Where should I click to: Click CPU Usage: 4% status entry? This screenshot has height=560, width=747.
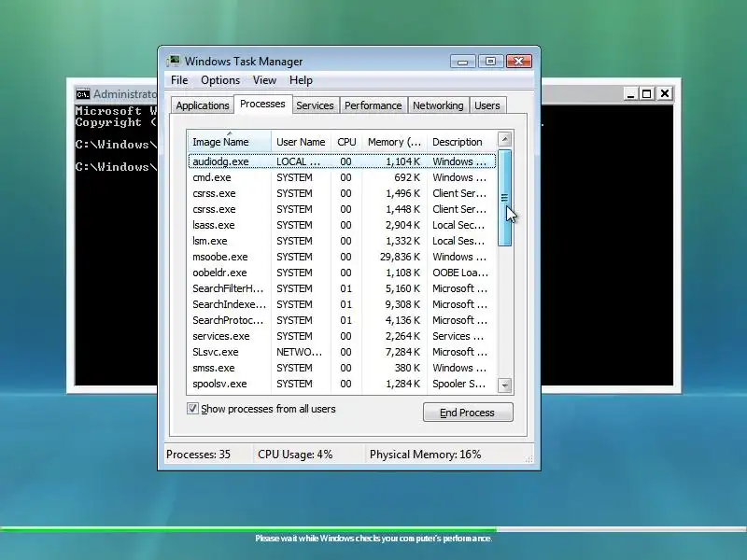click(295, 455)
